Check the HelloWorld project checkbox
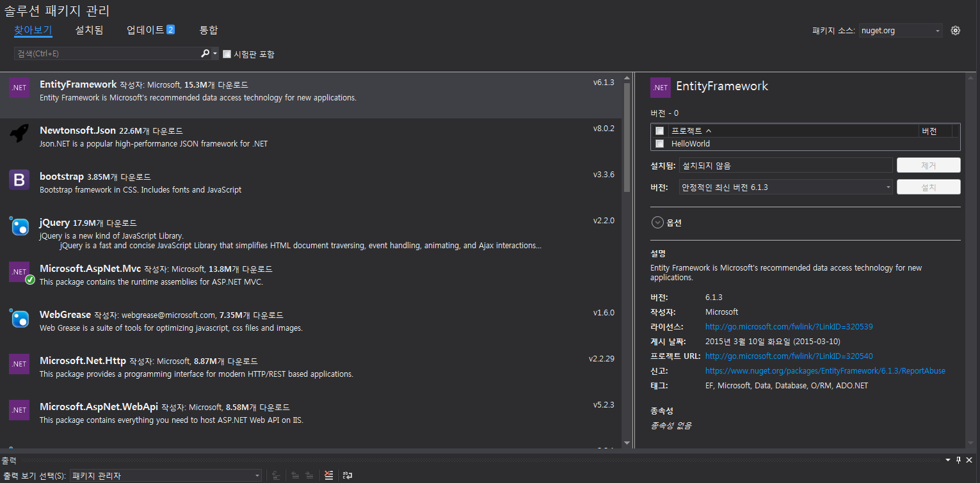The height and width of the screenshot is (483, 980). point(660,143)
